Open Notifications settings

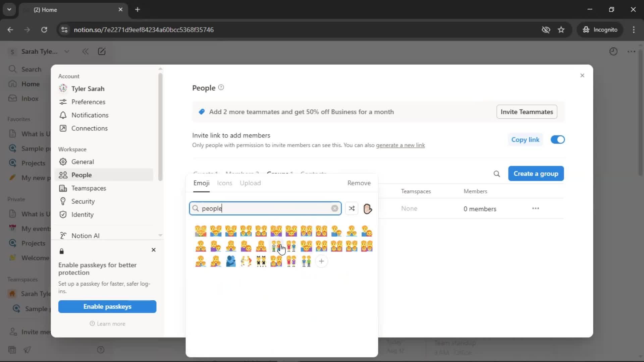[x=90, y=115]
